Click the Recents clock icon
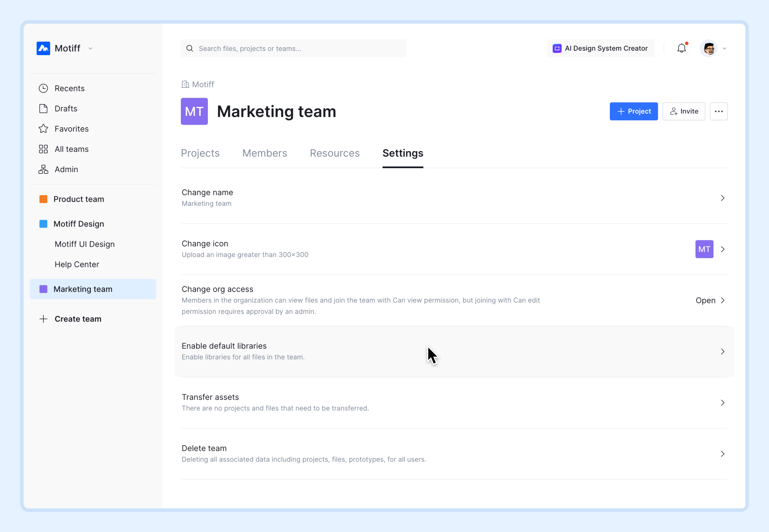The width and height of the screenshot is (769, 532). coord(43,88)
